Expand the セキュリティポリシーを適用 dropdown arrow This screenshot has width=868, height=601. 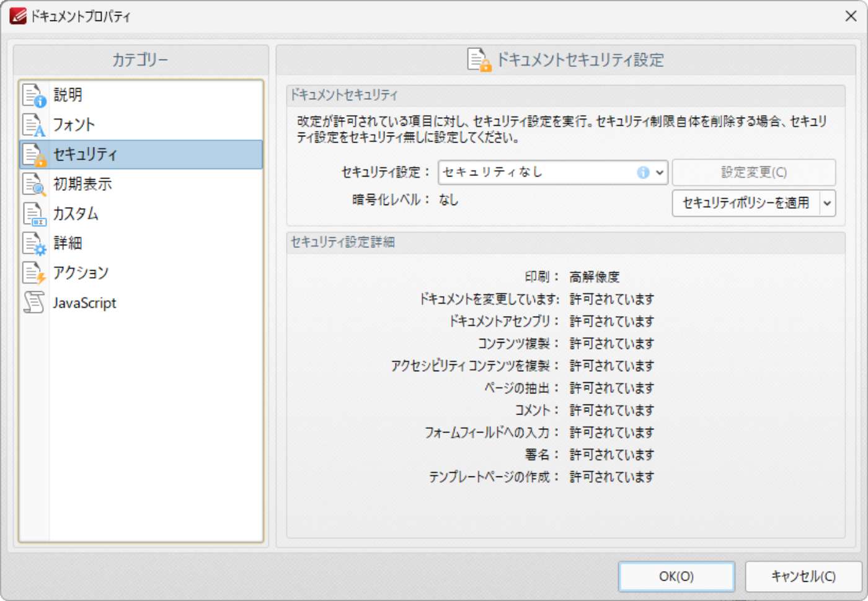[x=827, y=203]
